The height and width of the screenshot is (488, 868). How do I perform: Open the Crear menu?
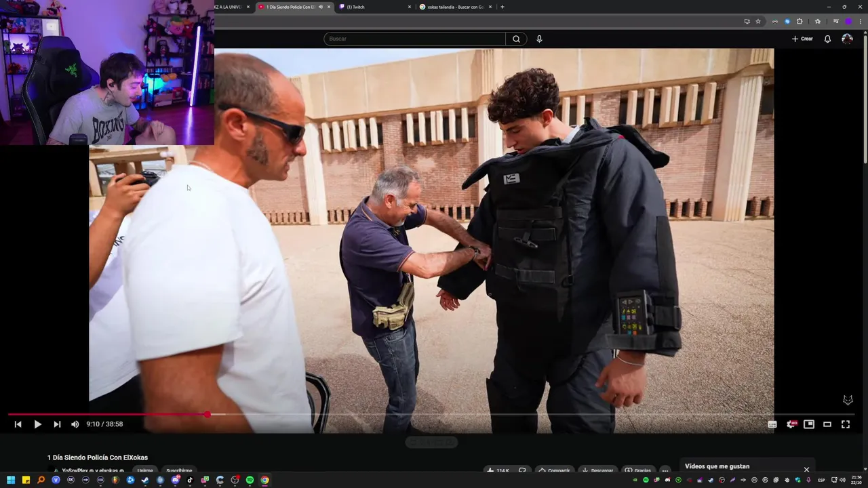[x=802, y=39]
